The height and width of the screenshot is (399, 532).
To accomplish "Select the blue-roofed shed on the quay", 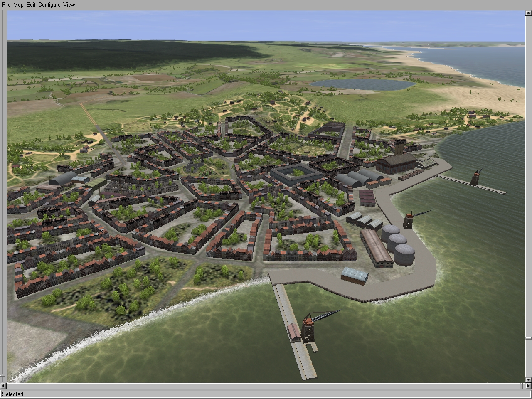I will coord(355,275).
